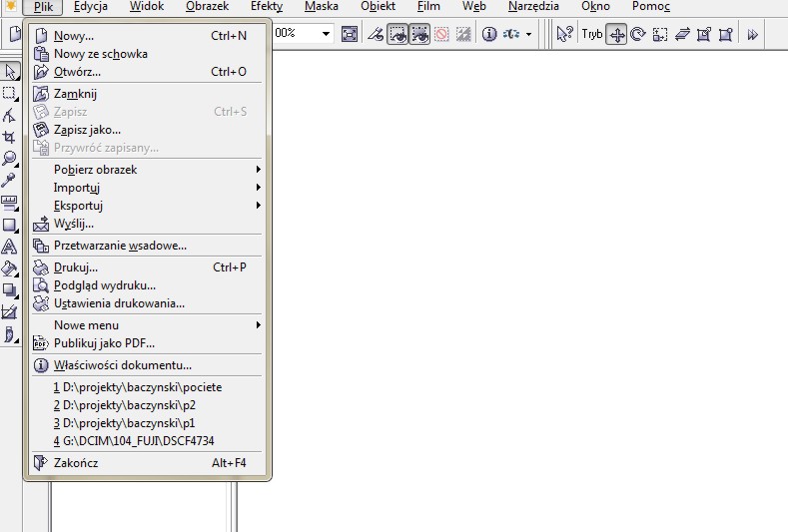The image size is (788, 532).
Task: Toggle the mask overlay button
Action: (x=397, y=34)
